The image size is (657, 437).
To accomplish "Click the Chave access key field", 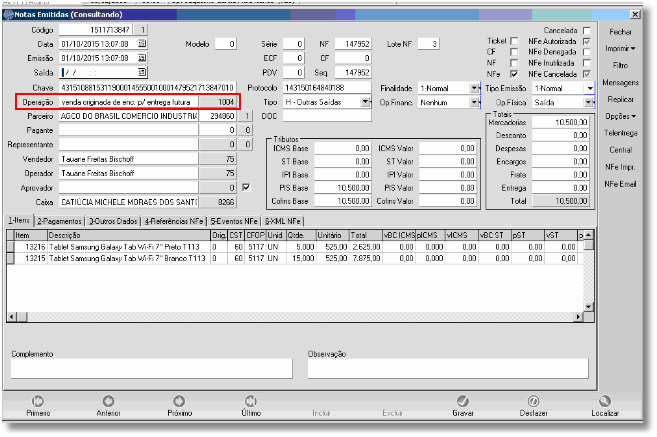I will (147, 88).
